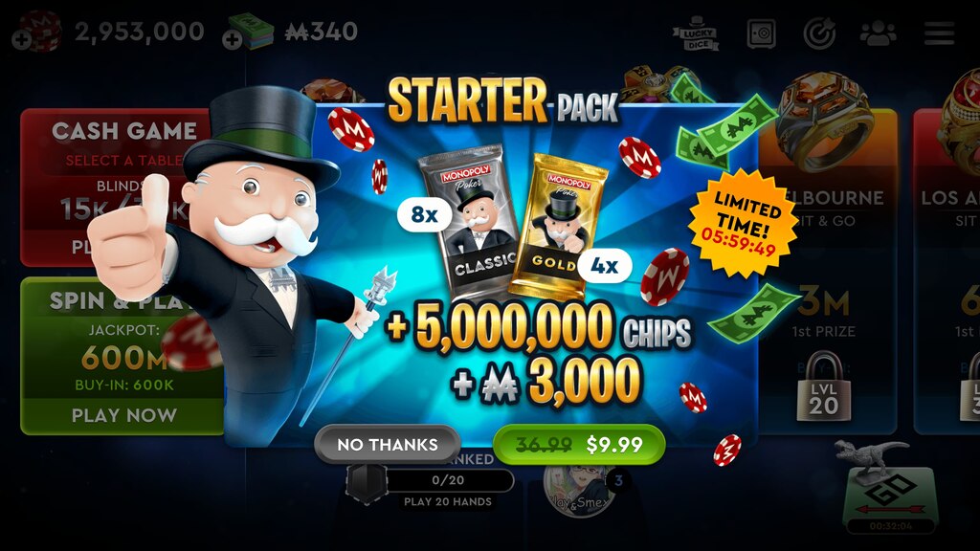
Task: Add more chips with plus icon
Action: [x=22, y=40]
